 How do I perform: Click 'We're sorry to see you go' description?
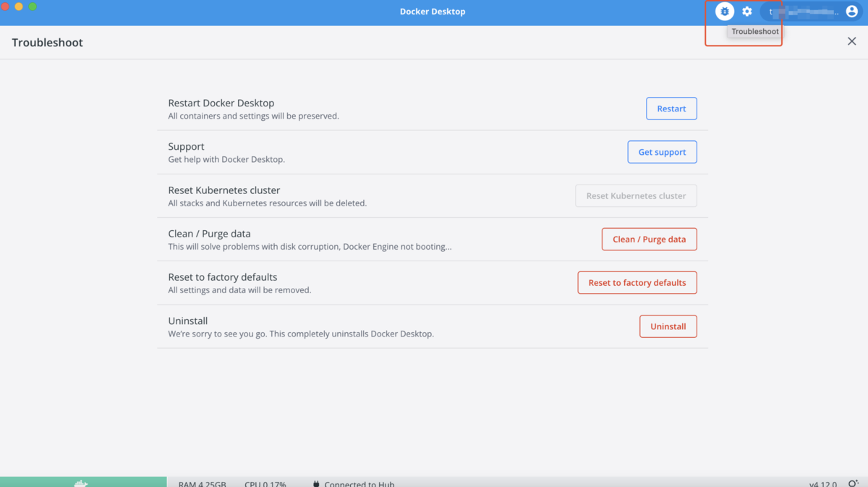click(301, 334)
